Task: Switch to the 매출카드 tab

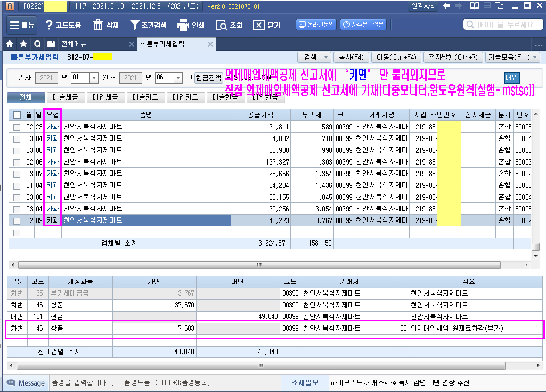Action: [145, 97]
